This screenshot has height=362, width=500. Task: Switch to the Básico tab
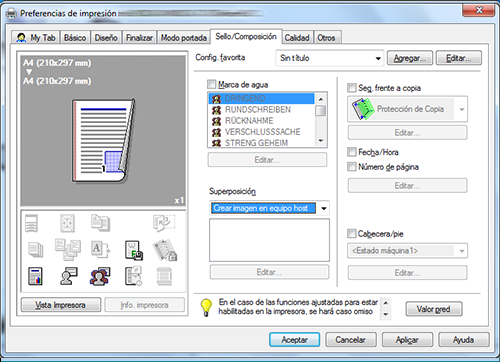pos(75,37)
